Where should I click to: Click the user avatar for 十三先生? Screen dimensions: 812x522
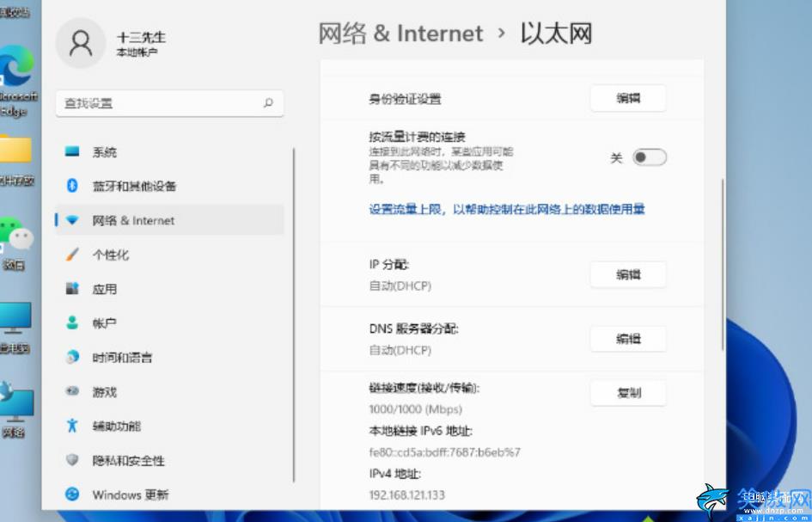(x=81, y=43)
